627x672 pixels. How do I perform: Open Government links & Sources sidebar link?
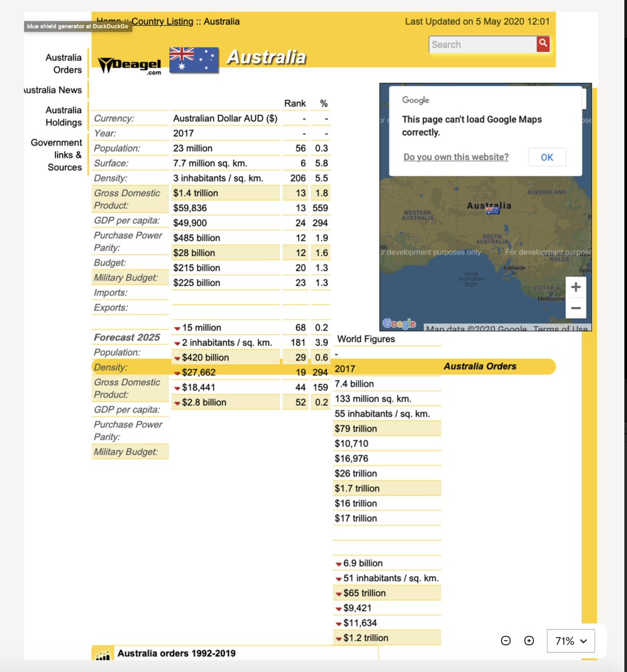pyautogui.click(x=56, y=155)
